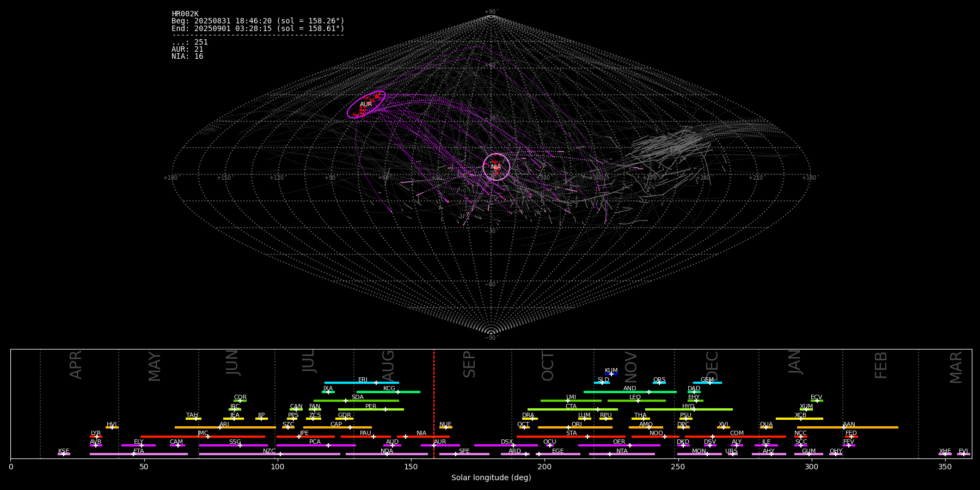Click the SPE shower bar
The image size is (980, 490).
(x=464, y=454)
